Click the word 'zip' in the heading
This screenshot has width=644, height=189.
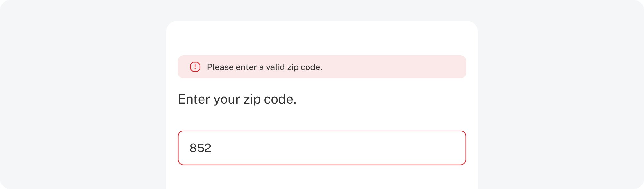click(x=252, y=99)
